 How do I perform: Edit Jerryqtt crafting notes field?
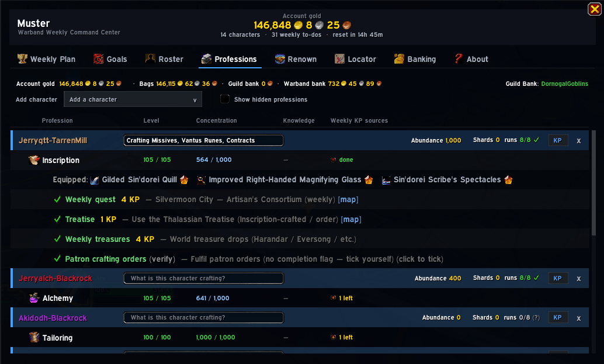203,140
